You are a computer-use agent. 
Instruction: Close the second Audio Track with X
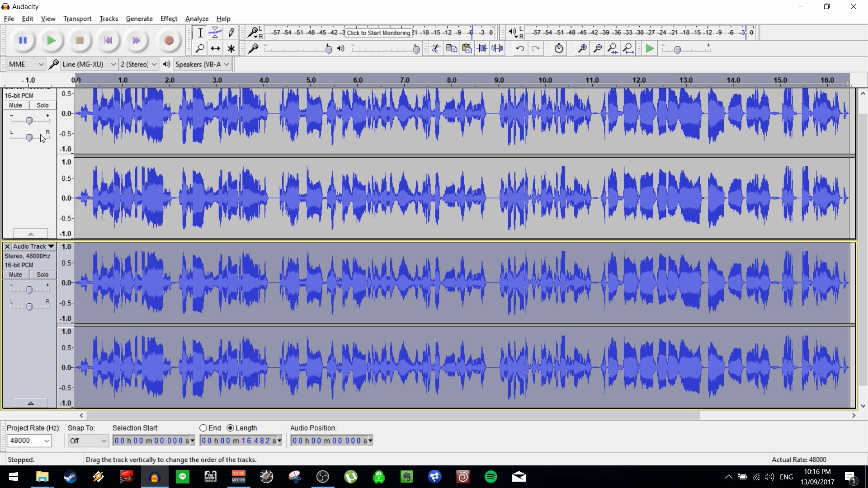coord(7,247)
